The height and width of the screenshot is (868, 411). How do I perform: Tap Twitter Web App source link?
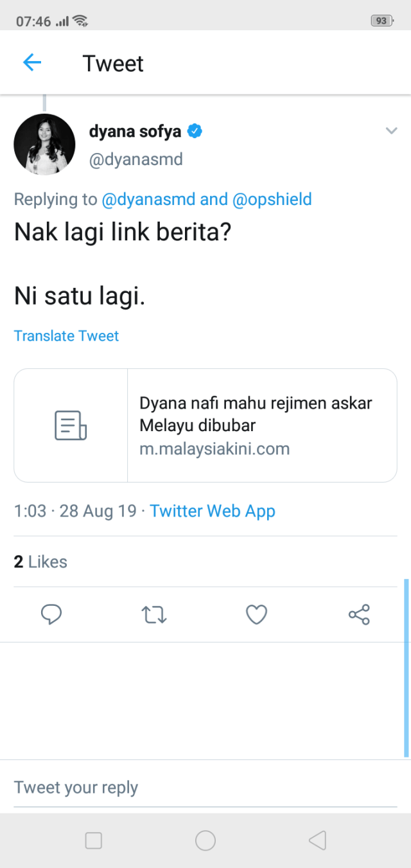(213, 511)
